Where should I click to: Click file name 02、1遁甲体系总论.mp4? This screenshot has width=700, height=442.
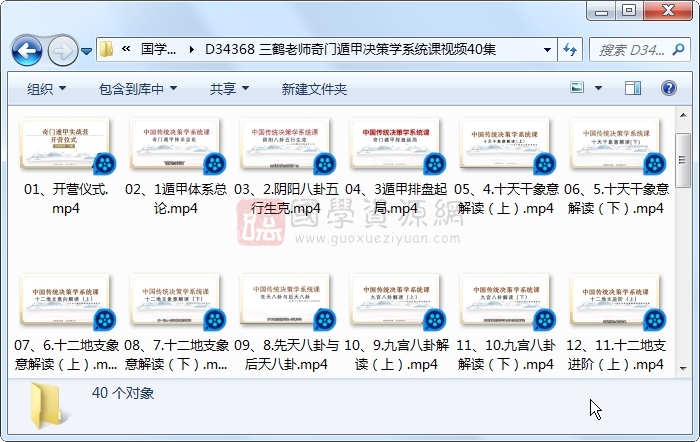pos(175,199)
